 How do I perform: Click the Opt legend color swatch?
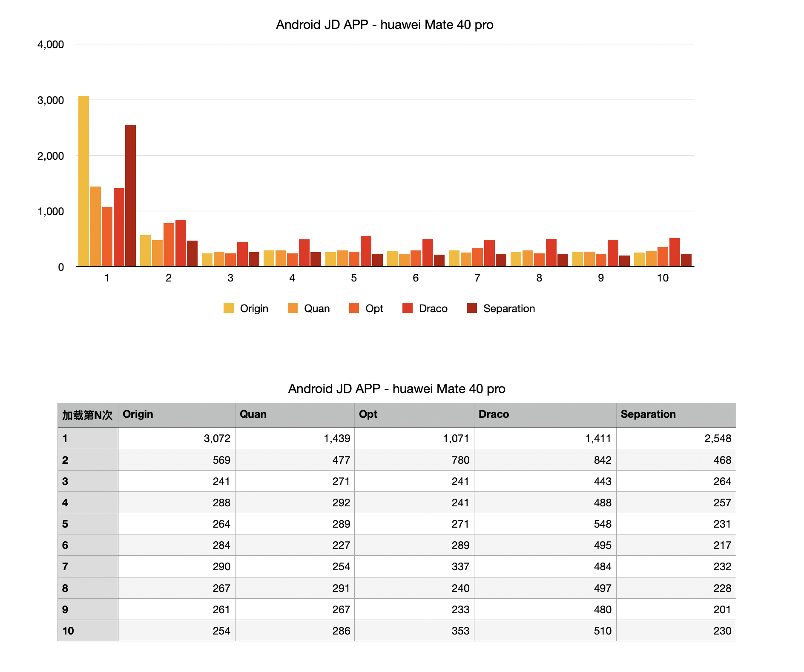click(x=354, y=308)
